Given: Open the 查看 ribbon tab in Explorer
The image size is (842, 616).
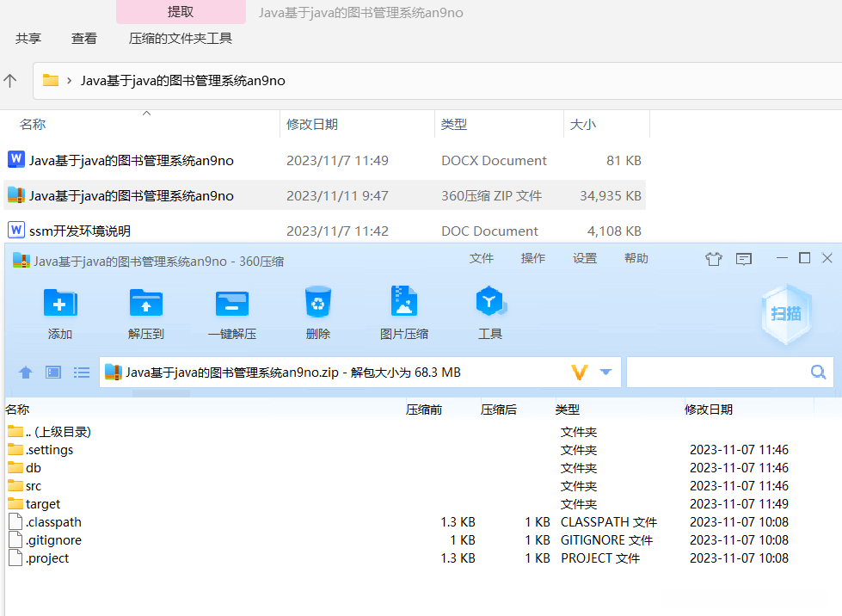Looking at the screenshot, I should (x=83, y=38).
